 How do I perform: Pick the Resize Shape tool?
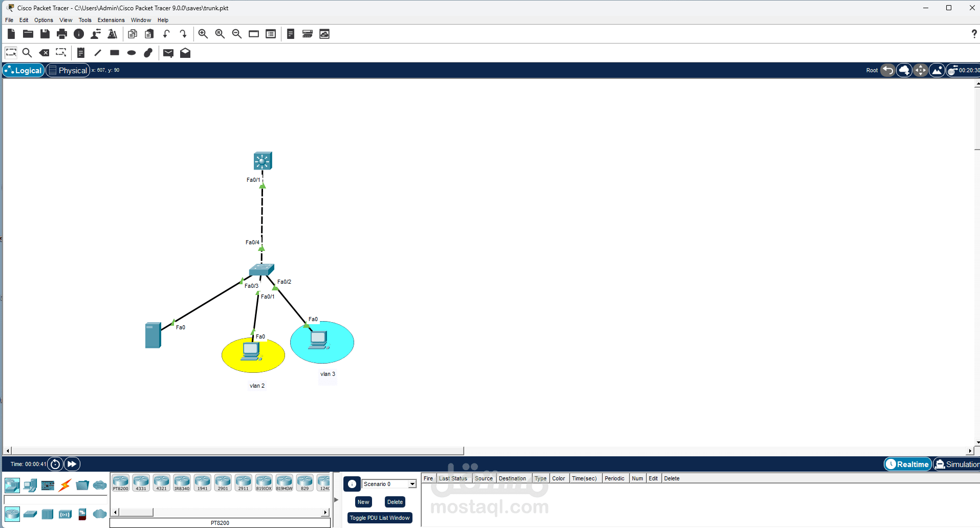pos(61,52)
